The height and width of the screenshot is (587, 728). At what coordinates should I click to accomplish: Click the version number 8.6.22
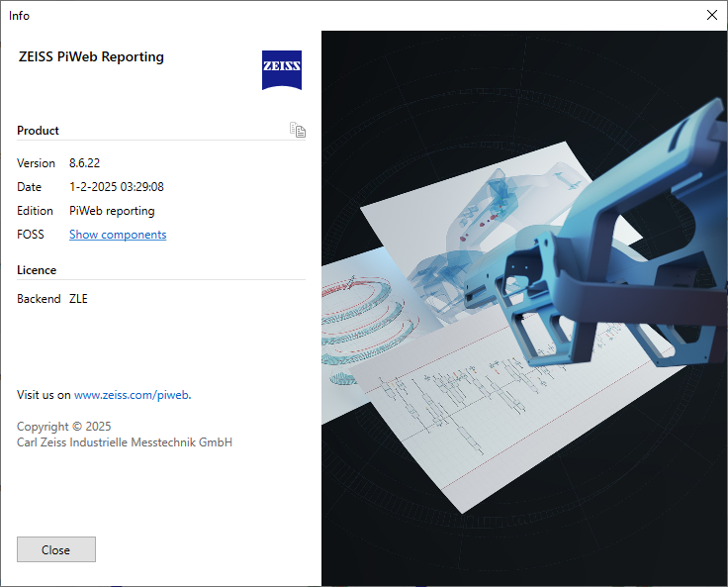(84, 162)
